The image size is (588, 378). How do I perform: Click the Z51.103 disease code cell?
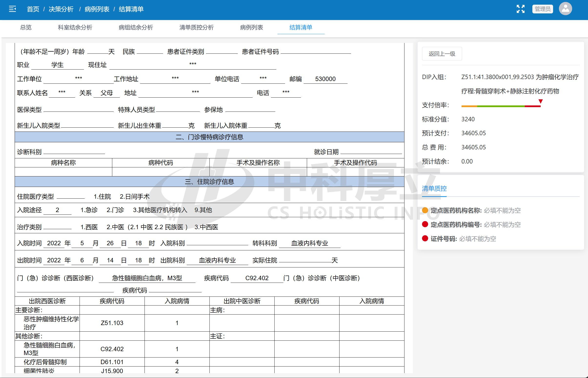tap(112, 323)
